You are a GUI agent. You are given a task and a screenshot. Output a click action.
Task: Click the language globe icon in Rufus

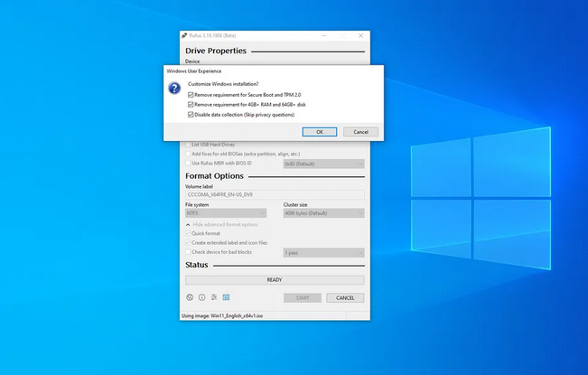pos(190,297)
